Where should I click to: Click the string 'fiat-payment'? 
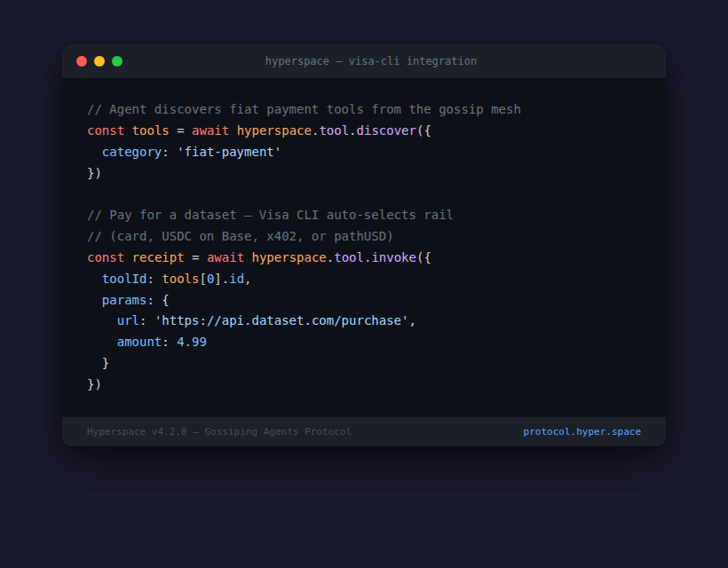click(x=229, y=153)
